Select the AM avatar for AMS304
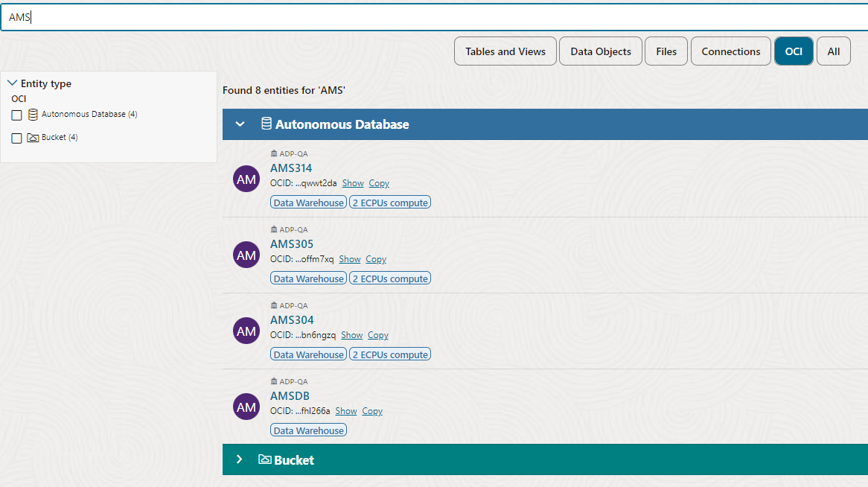 coord(246,331)
